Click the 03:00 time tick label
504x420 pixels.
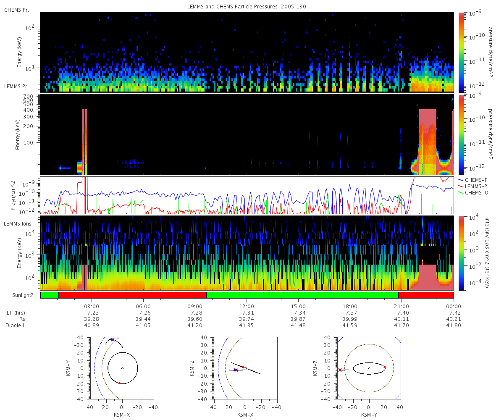click(92, 307)
